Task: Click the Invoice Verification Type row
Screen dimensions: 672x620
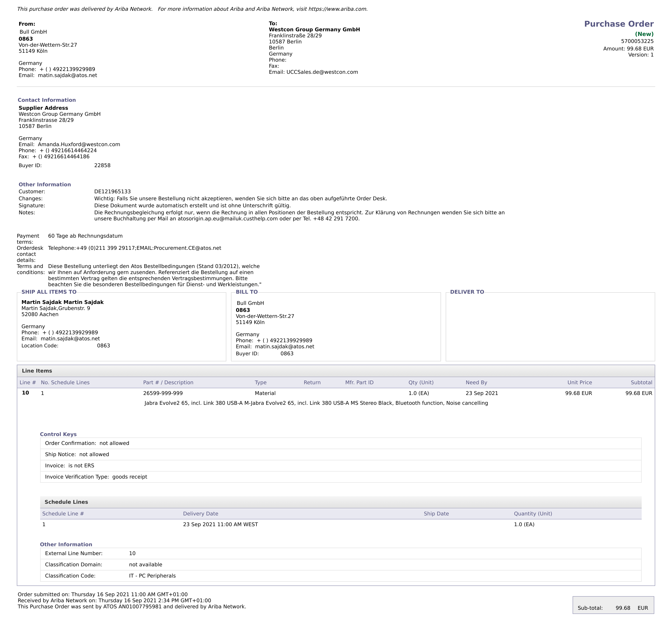Action: [96, 477]
